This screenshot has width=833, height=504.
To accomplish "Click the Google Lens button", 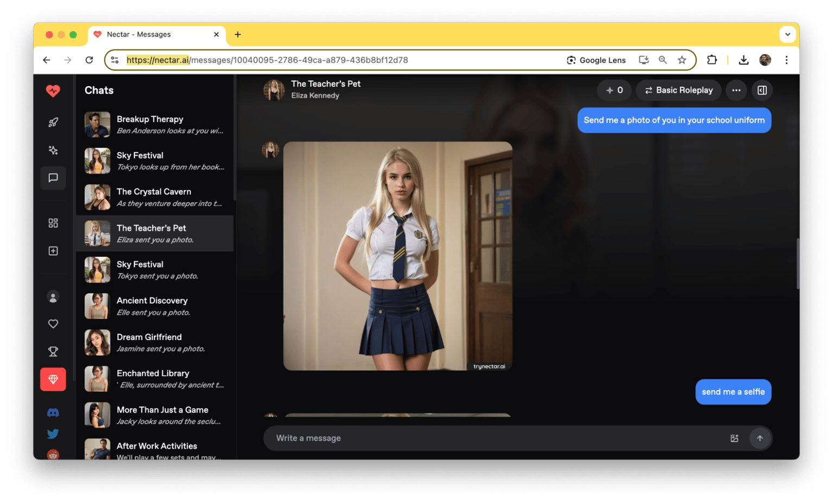I will click(x=596, y=60).
